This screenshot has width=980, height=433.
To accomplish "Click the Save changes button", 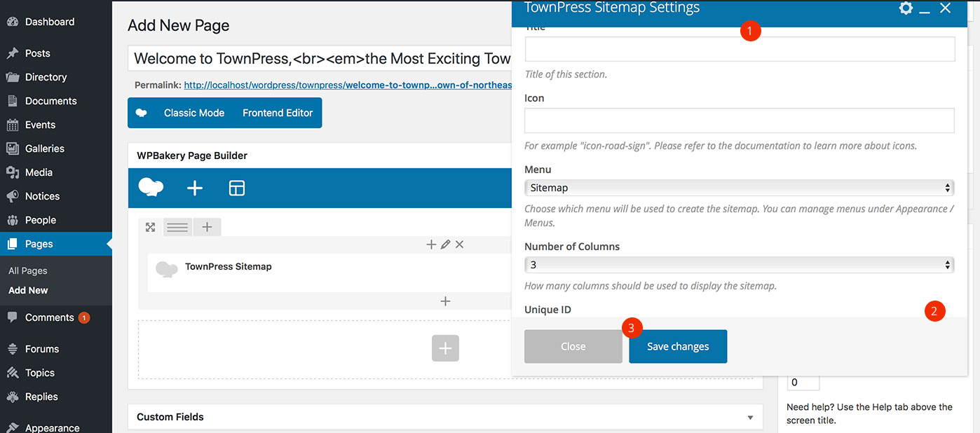I will click(x=678, y=346).
